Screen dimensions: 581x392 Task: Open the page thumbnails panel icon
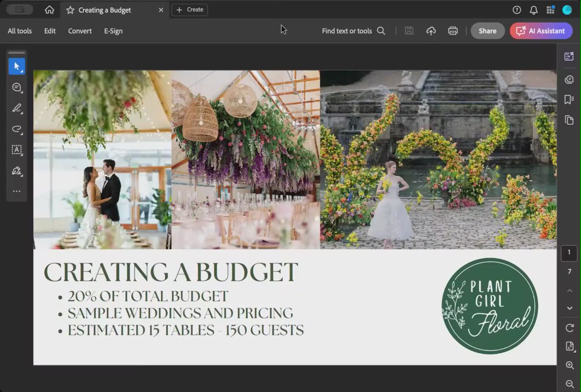point(569,120)
